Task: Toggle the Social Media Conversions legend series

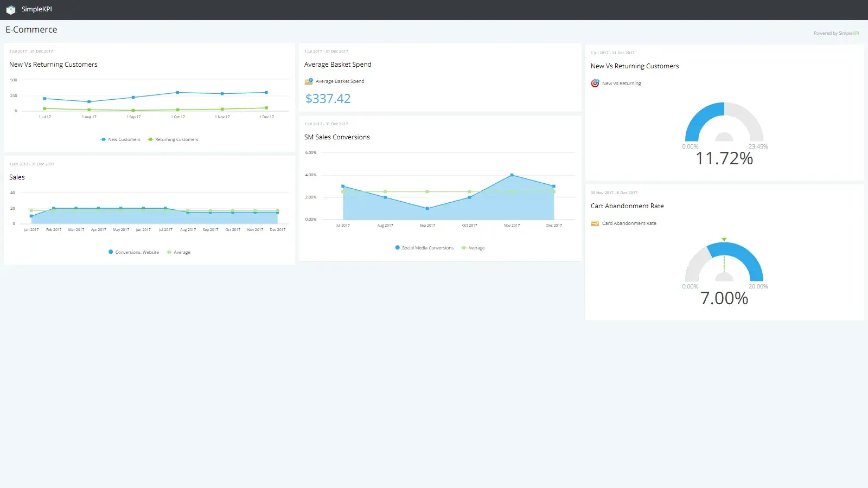Action: pos(424,248)
